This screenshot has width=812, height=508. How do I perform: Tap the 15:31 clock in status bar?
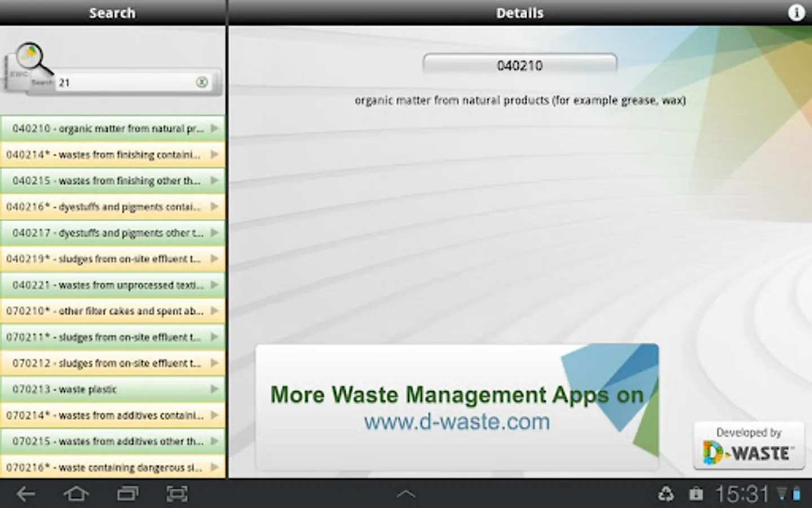pos(742,494)
